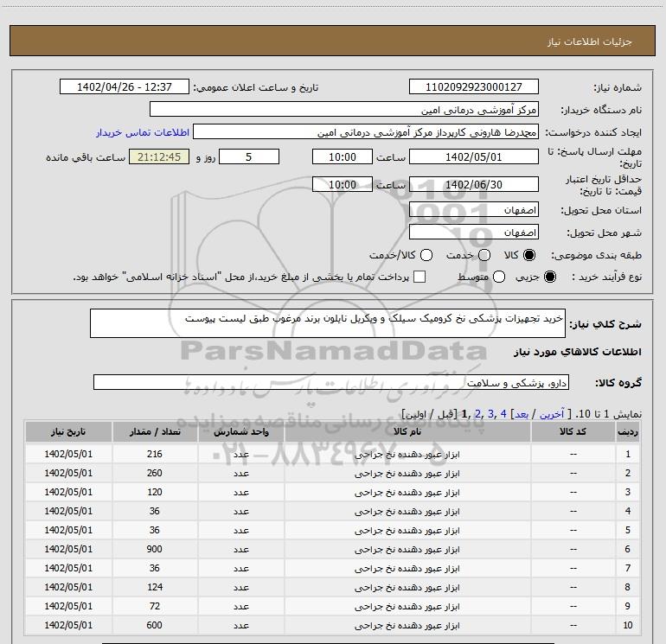Click the ایجاد کننده درخواست field
Screen dimensions: 666x644
pos(366,132)
